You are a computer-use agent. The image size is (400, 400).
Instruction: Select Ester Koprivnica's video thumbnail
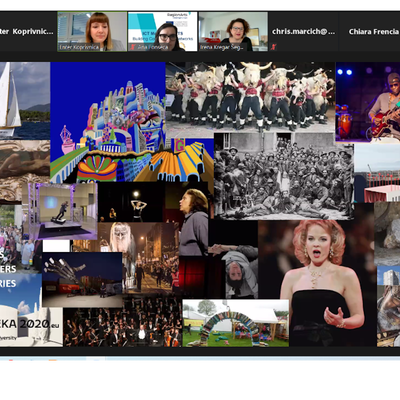click(92, 31)
